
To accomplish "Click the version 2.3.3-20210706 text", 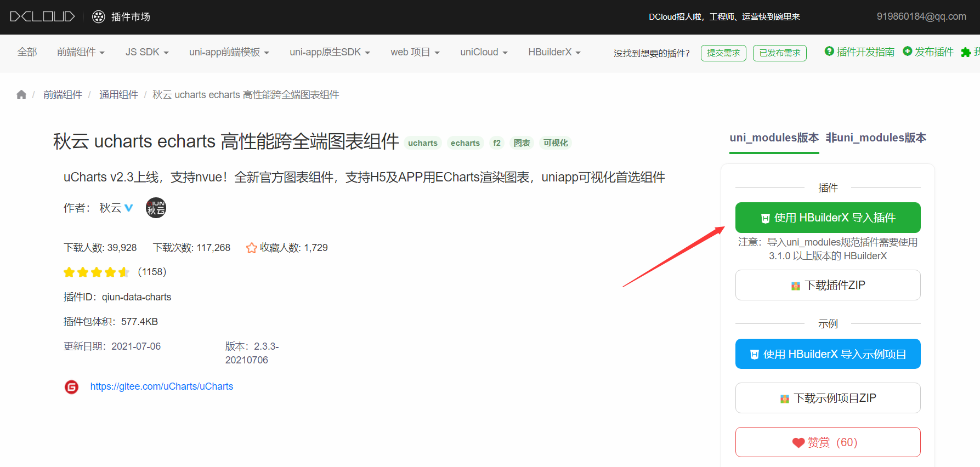I will click(x=252, y=354).
